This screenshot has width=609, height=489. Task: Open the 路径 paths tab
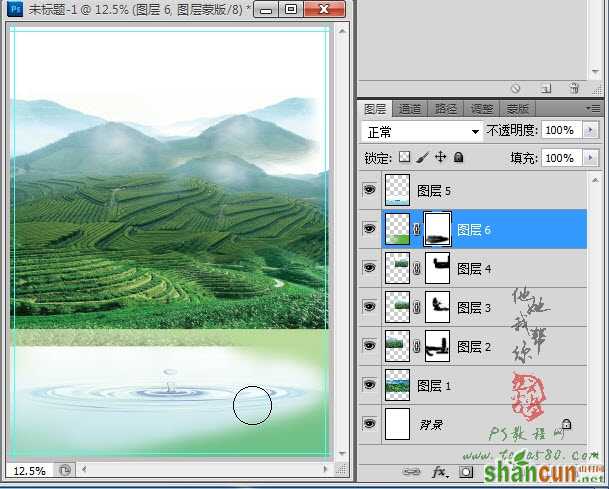(x=445, y=109)
